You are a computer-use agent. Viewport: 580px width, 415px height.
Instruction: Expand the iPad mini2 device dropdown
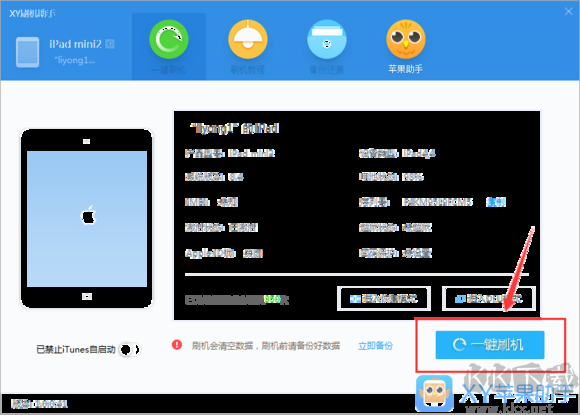tap(110, 44)
